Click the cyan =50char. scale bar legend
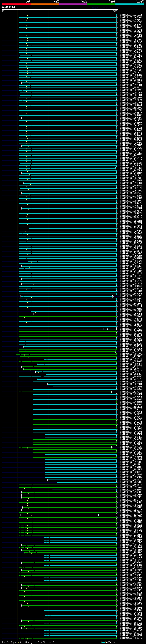146x644 pixels. 103,642
